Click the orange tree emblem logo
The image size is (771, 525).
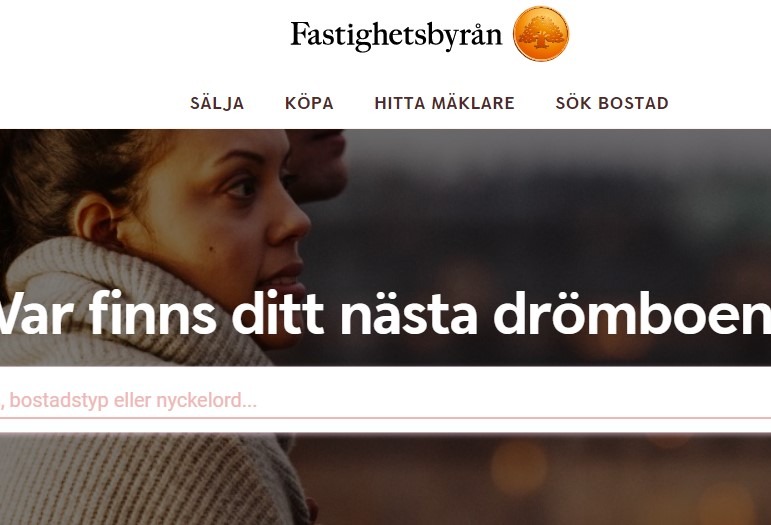tap(541, 33)
